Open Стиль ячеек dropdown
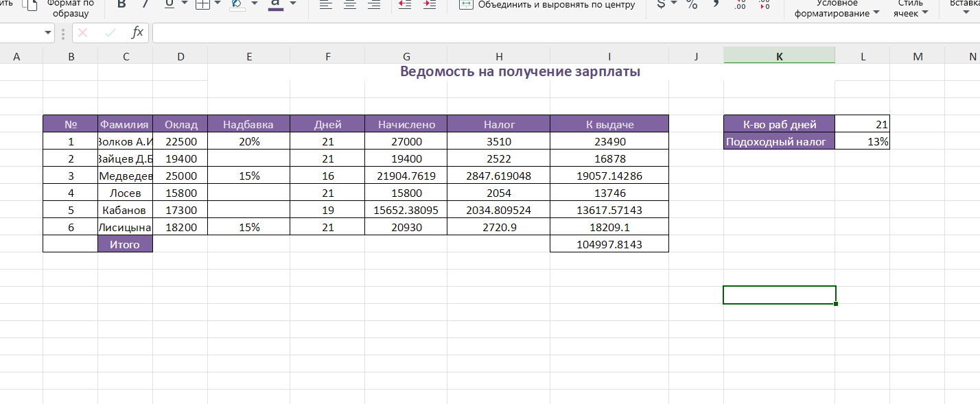This screenshot has width=980, height=404. coord(911,8)
